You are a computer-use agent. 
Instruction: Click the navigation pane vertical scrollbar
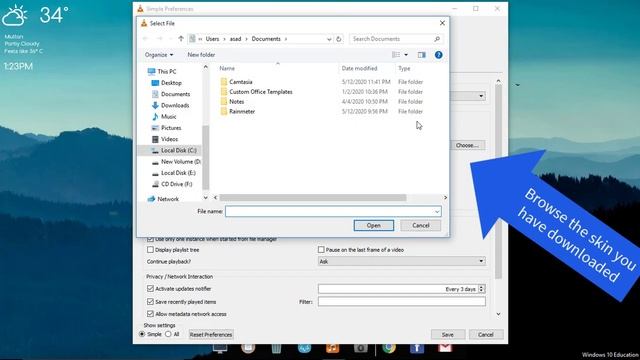click(x=205, y=157)
